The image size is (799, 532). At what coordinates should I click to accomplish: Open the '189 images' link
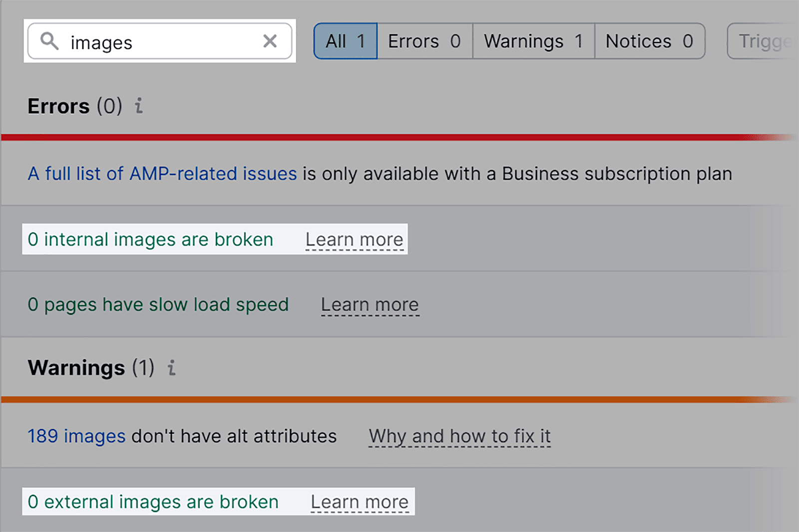pos(76,436)
